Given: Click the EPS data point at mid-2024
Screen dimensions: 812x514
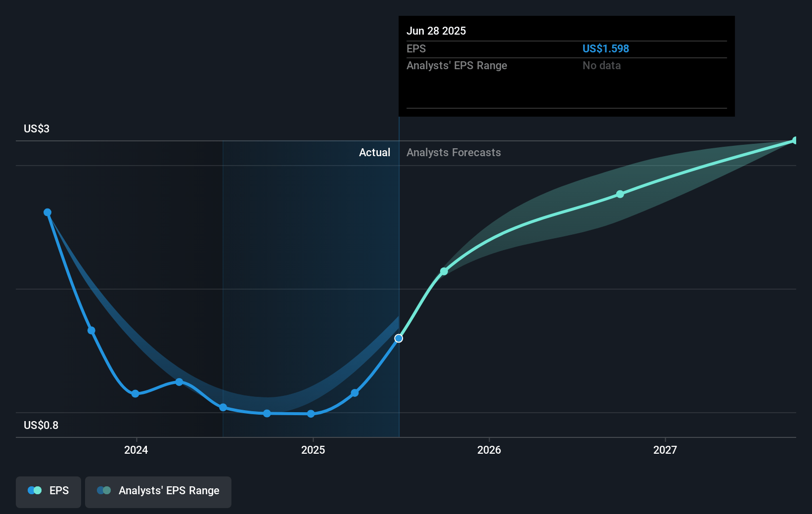Looking at the screenshot, I should (223, 407).
